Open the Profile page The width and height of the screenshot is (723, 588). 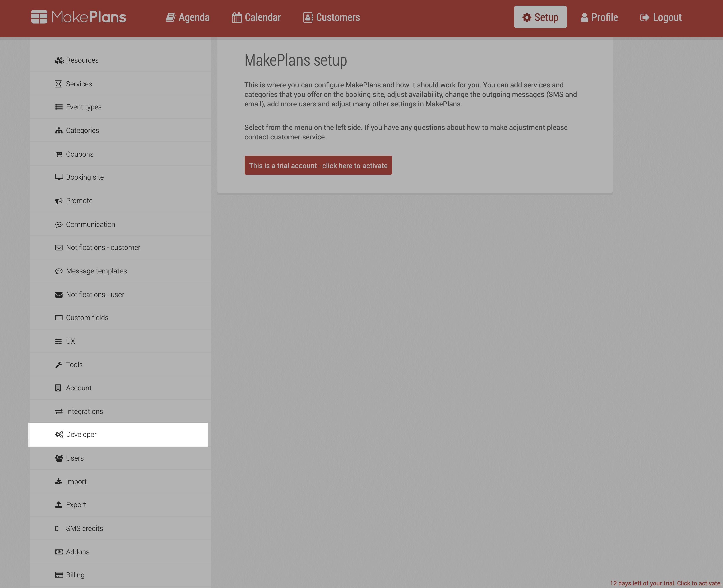pos(599,17)
